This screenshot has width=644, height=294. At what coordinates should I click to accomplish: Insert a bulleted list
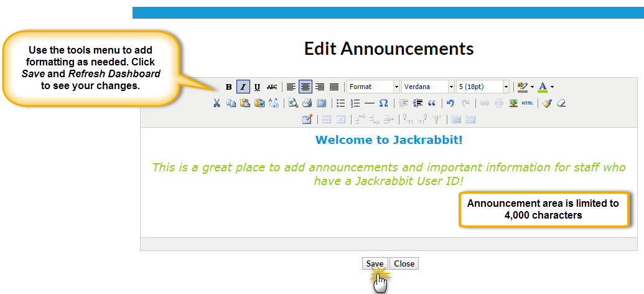[340, 103]
